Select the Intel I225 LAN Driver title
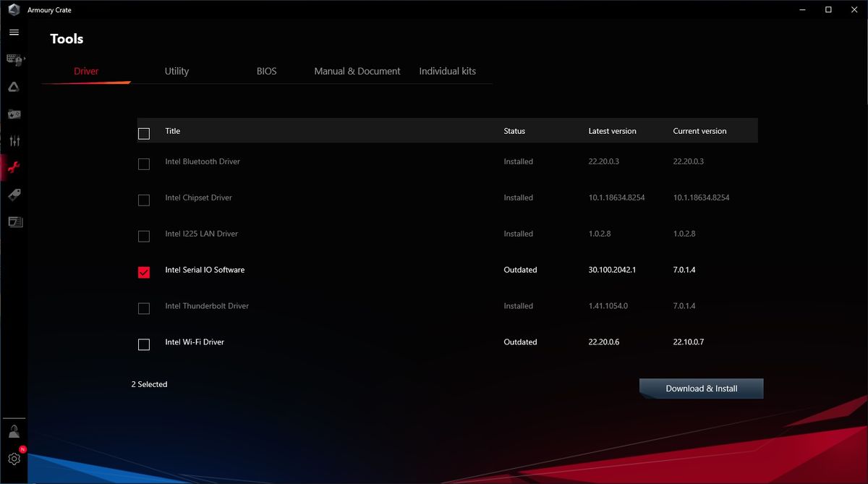 201,234
